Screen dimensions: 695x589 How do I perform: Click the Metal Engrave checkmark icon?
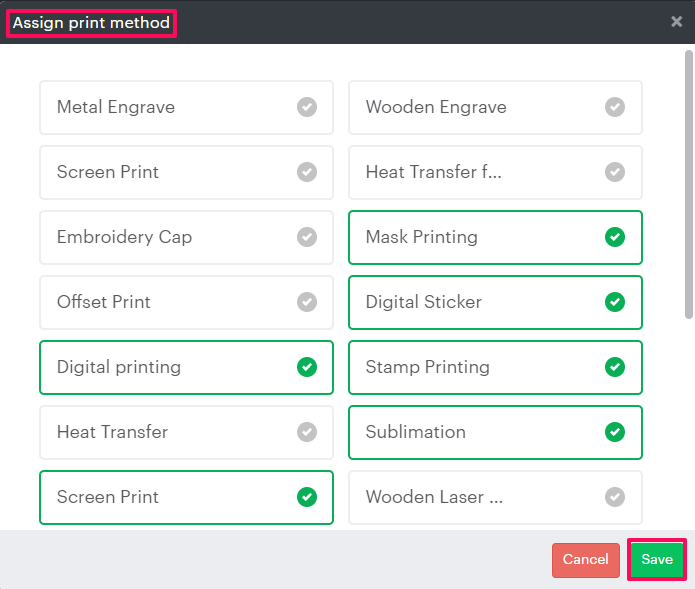(x=307, y=107)
